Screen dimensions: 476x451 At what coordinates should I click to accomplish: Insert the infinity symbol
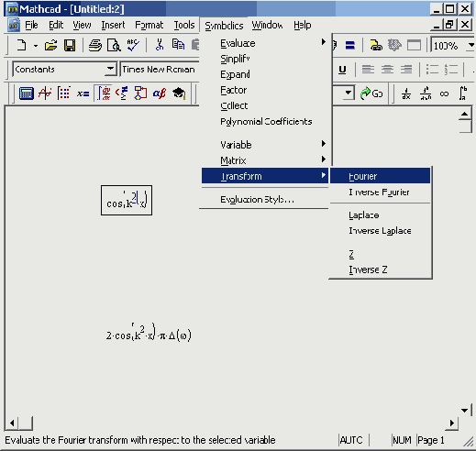tap(444, 93)
